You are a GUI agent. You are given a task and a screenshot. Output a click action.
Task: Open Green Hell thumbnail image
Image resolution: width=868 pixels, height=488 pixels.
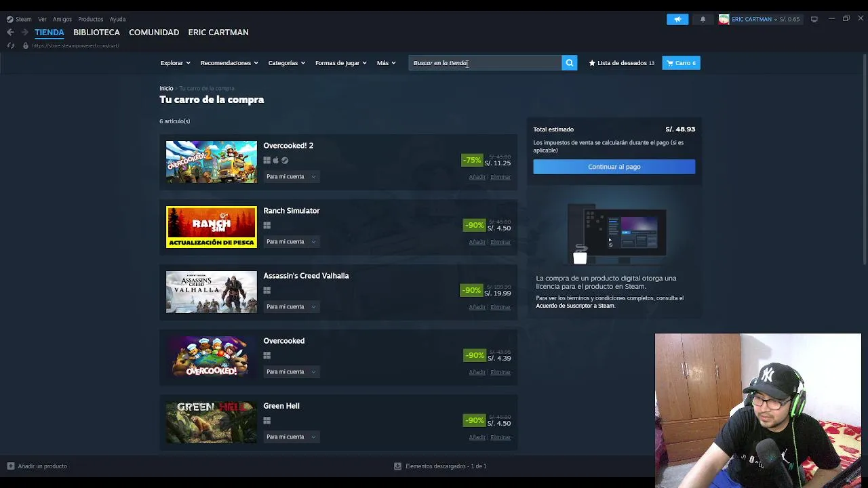click(x=212, y=422)
